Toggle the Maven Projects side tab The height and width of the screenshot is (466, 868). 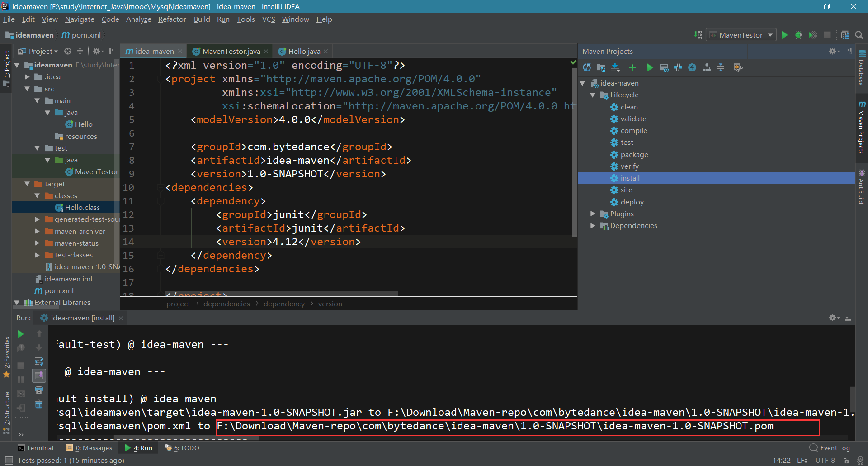[x=862, y=128]
